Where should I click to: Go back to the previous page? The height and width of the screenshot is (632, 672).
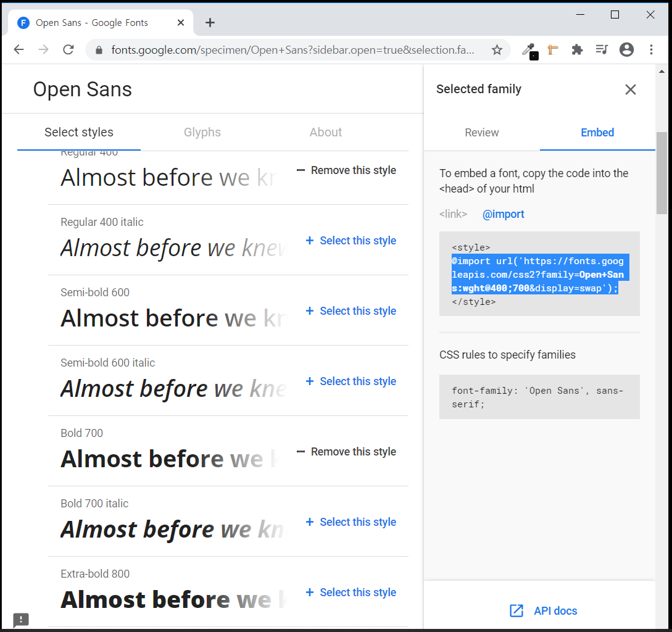(19, 50)
